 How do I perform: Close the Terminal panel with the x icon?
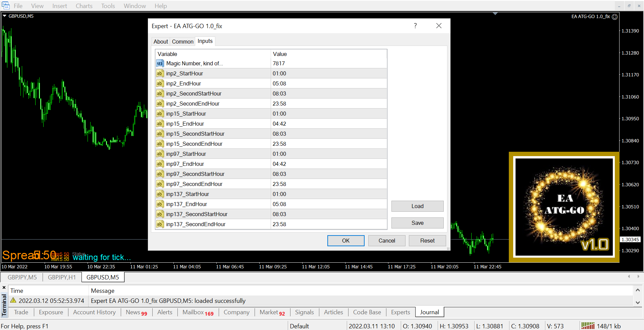4,287
